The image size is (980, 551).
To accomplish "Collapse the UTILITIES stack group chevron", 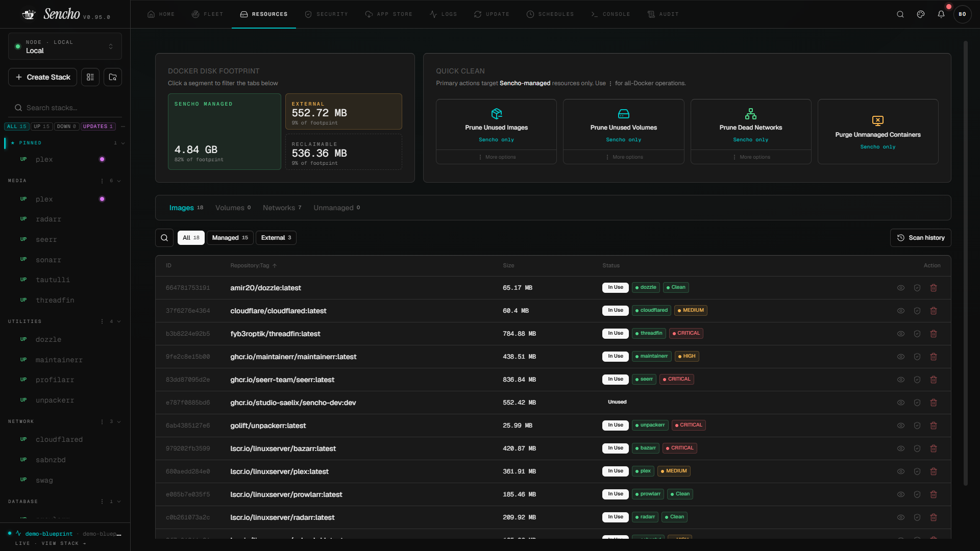I will [119, 321].
